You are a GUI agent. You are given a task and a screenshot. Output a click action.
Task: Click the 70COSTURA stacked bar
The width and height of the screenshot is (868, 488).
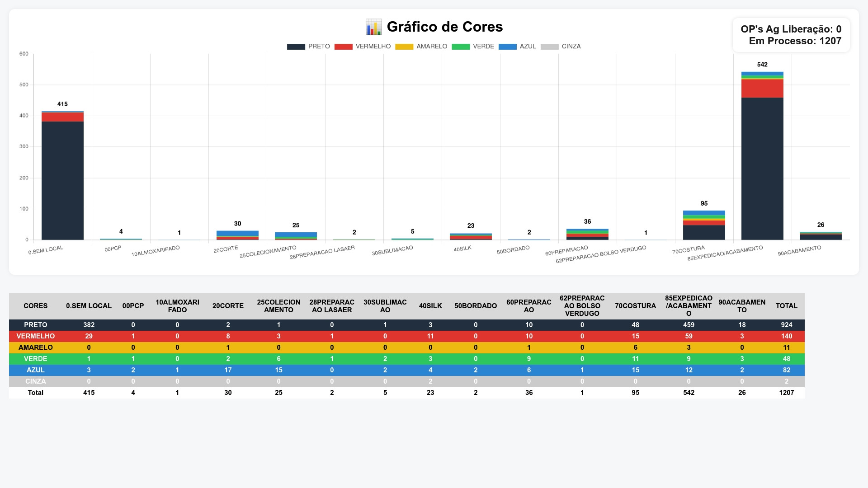point(704,230)
